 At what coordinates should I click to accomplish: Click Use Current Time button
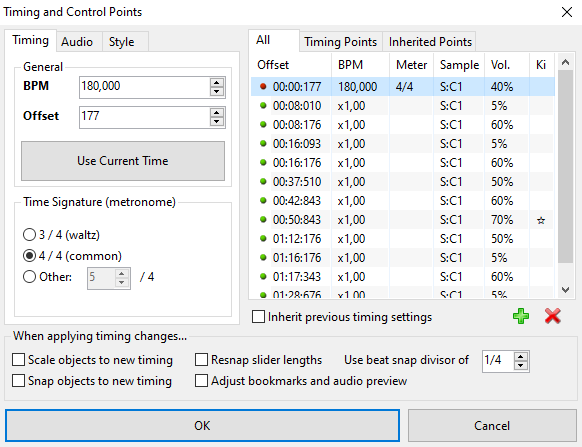tap(123, 161)
